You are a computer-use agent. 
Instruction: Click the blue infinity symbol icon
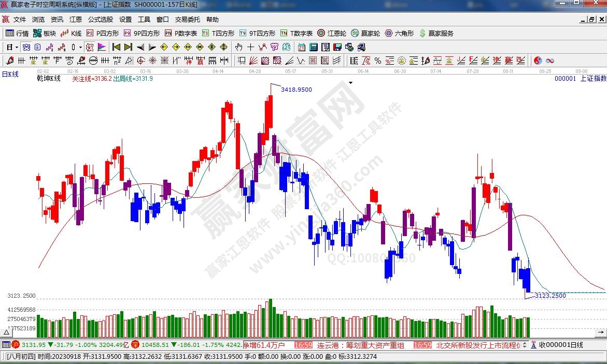(x=550, y=61)
